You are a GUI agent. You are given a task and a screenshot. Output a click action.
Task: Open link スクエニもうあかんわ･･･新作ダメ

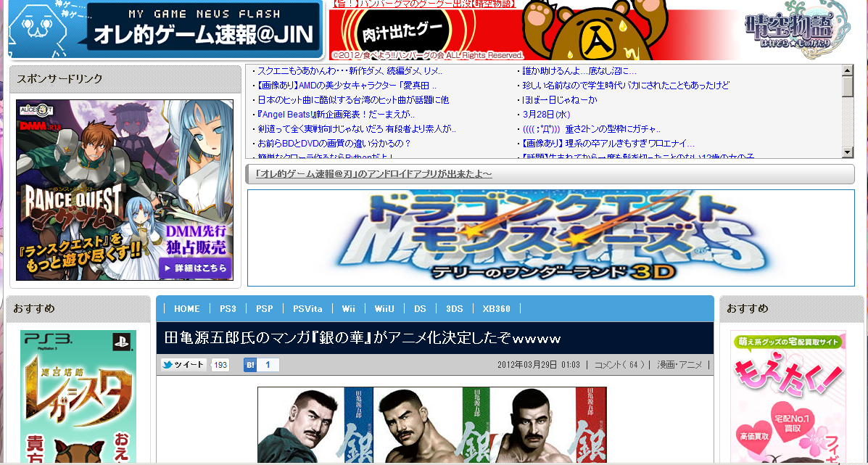pos(350,71)
